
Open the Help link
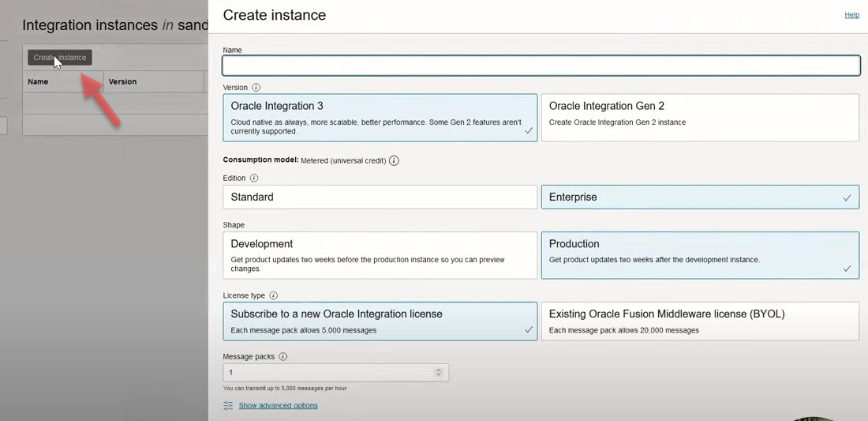click(x=852, y=15)
